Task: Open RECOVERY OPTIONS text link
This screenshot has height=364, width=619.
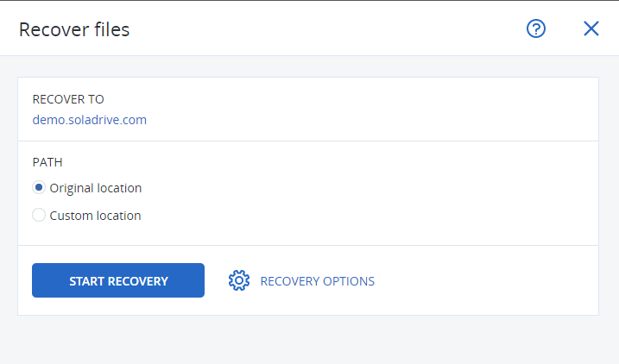Action: pyautogui.click(x=318, y=281)
